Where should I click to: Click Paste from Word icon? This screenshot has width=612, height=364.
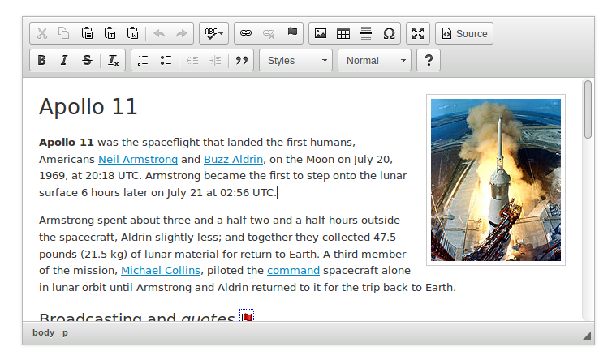pyautogui.click(x=132, y=33)
